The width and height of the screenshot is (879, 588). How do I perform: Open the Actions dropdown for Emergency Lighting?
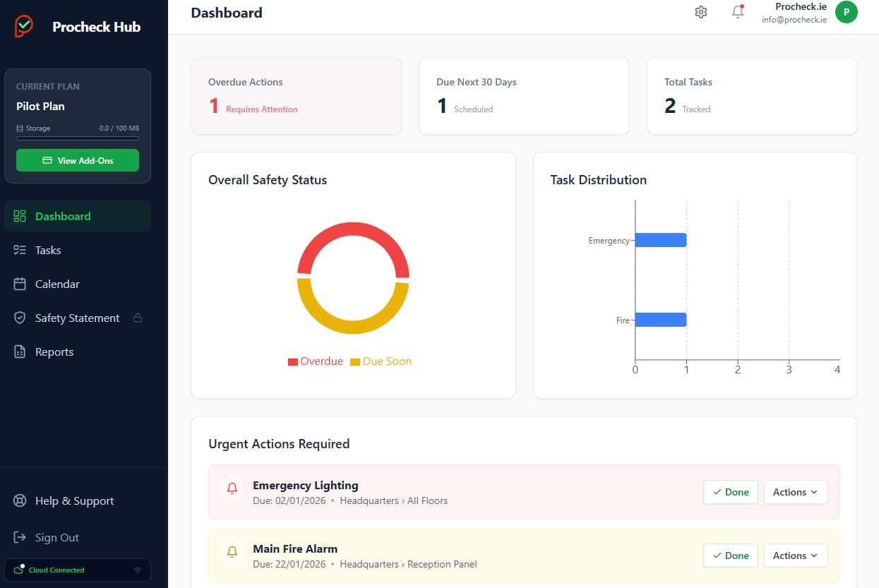[795, 492]
